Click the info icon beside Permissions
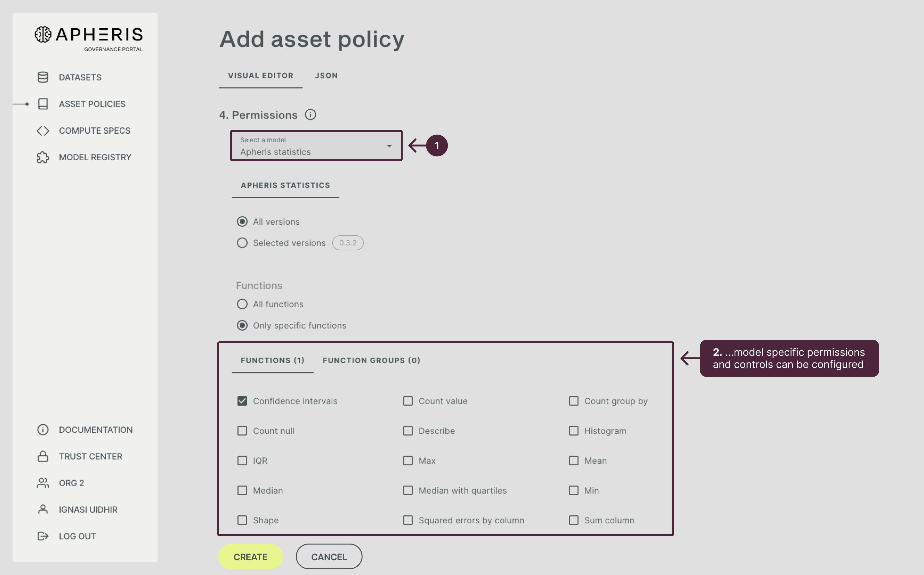Viewport: 924px width, 575px height. pyautogui.click(x=310, y=114)
